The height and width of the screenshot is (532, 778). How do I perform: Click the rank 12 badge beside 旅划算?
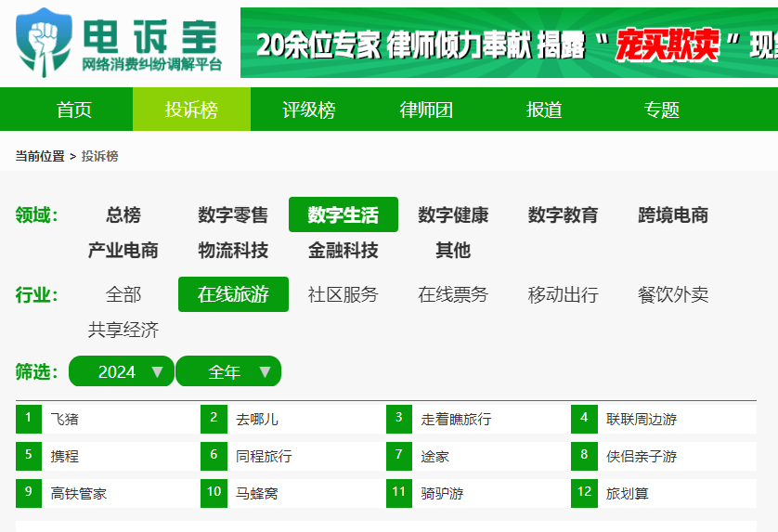coord(584,493)
